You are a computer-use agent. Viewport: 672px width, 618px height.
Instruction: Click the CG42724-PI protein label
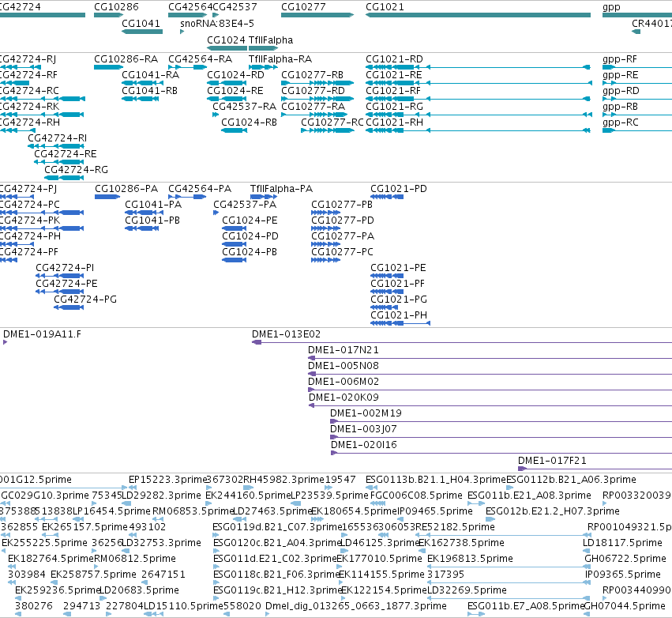tap(64, 268)
